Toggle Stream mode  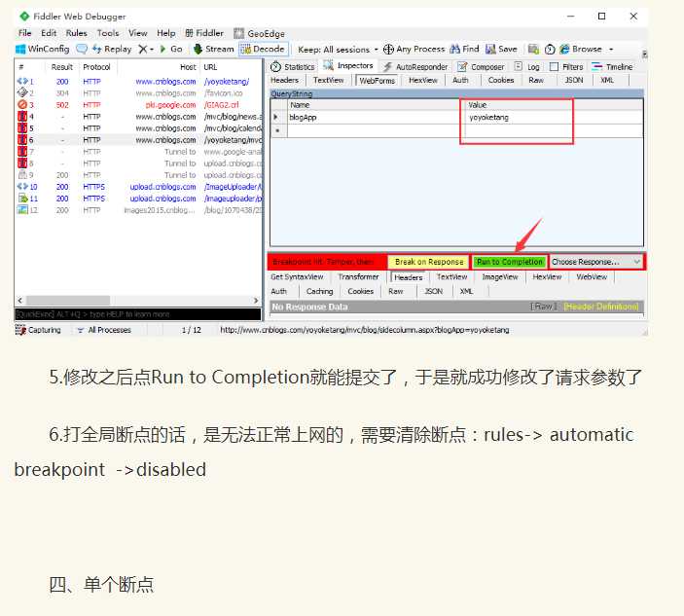[x=214, y=49]
